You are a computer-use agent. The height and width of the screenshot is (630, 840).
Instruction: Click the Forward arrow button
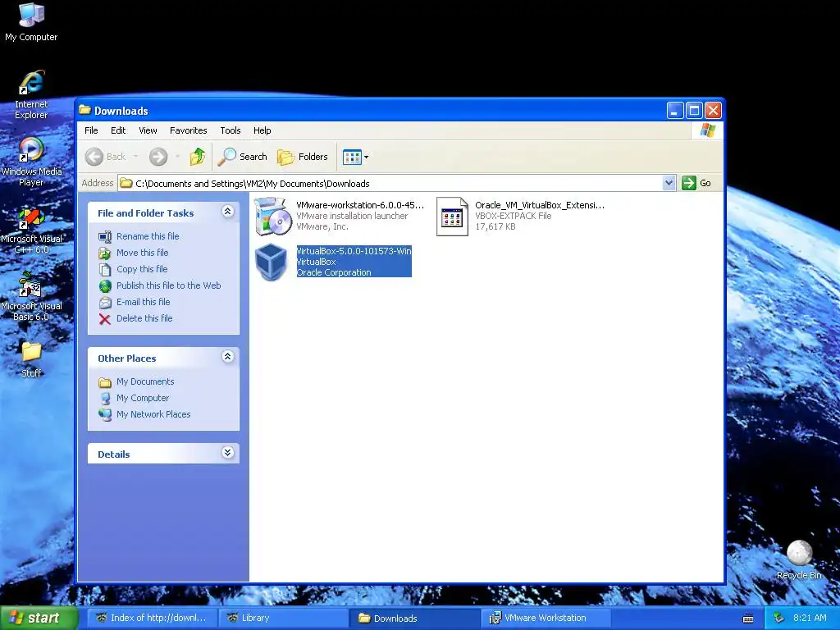click(158, 157)
